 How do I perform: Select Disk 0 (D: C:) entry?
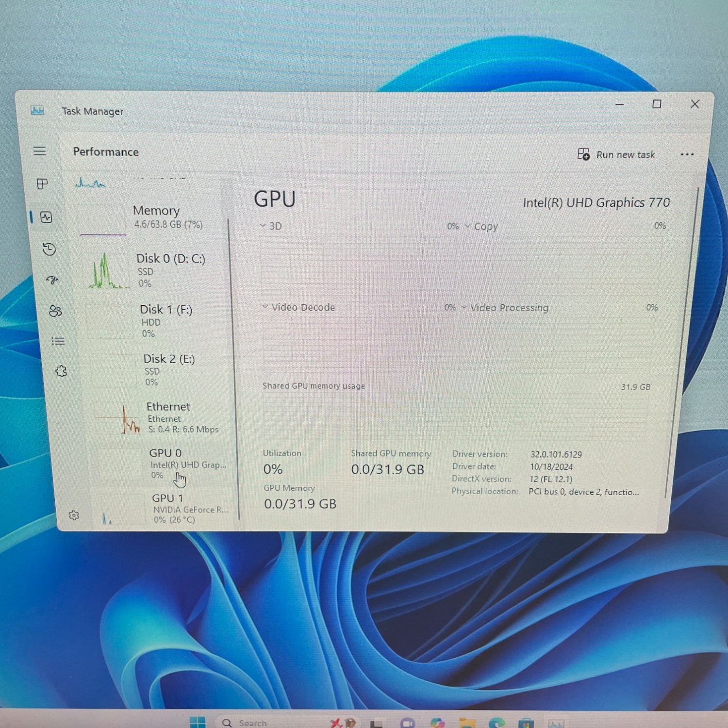(155, 270)
